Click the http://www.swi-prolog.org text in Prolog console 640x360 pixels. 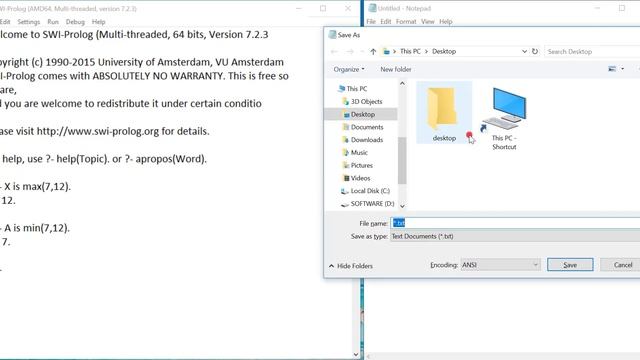pyautogui.click(x=98, y=131)
